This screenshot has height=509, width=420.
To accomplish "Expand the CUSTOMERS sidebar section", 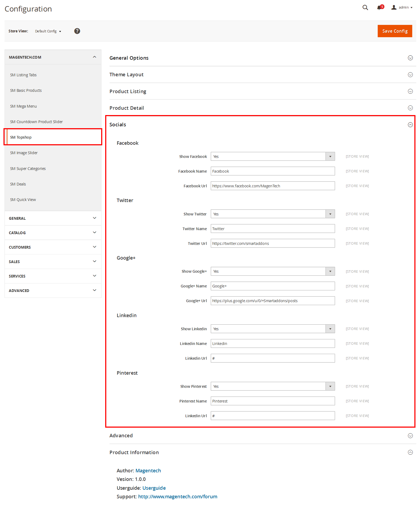I will 53,247.
